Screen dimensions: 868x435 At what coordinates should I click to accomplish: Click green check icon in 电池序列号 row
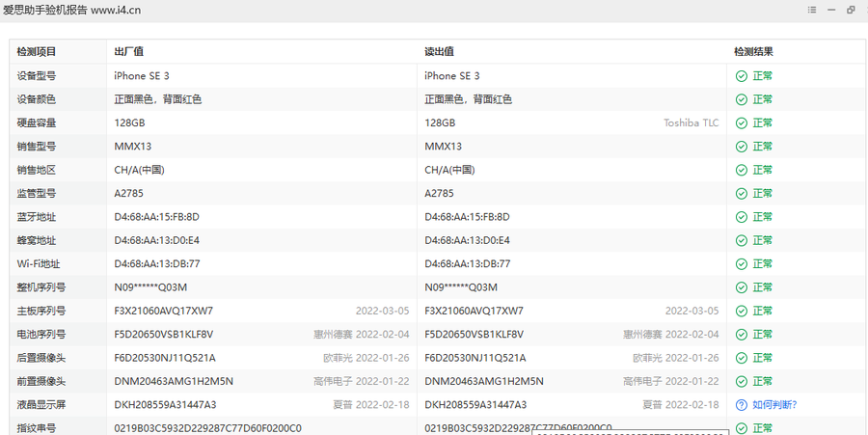point(742,335)
